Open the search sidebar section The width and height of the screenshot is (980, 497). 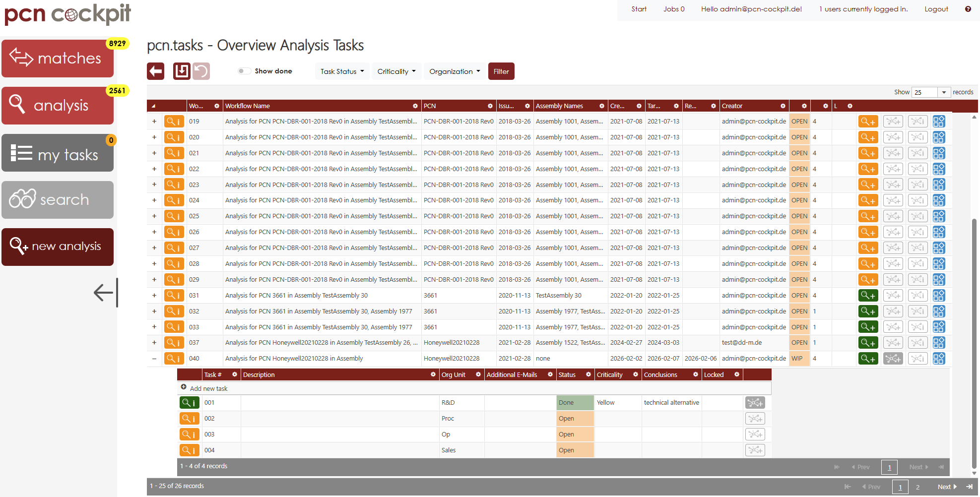(x=58, y=200)
